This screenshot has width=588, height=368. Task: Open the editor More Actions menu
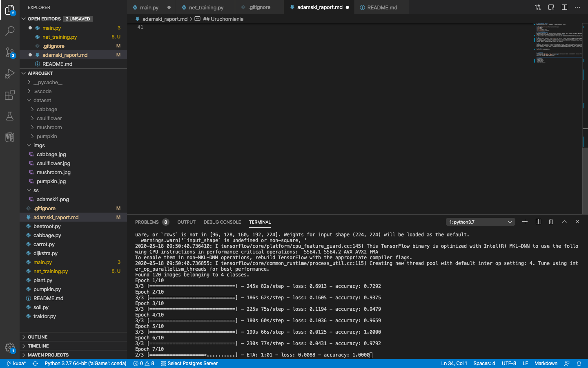(577, 7)
